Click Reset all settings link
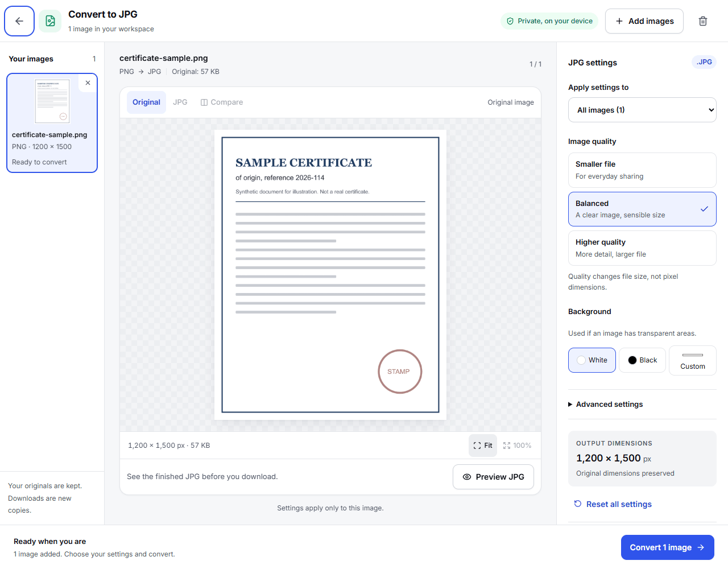728x569 pixels. (x=613, y=504)
